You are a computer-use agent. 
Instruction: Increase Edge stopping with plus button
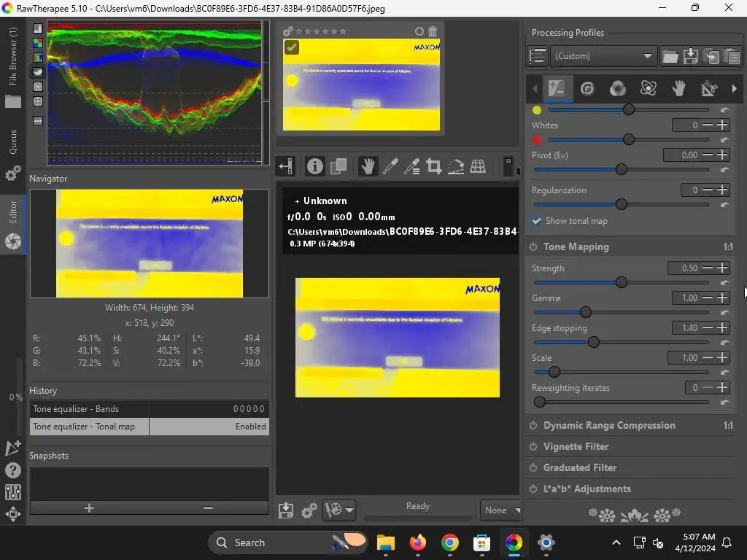(x=722, y=327)
